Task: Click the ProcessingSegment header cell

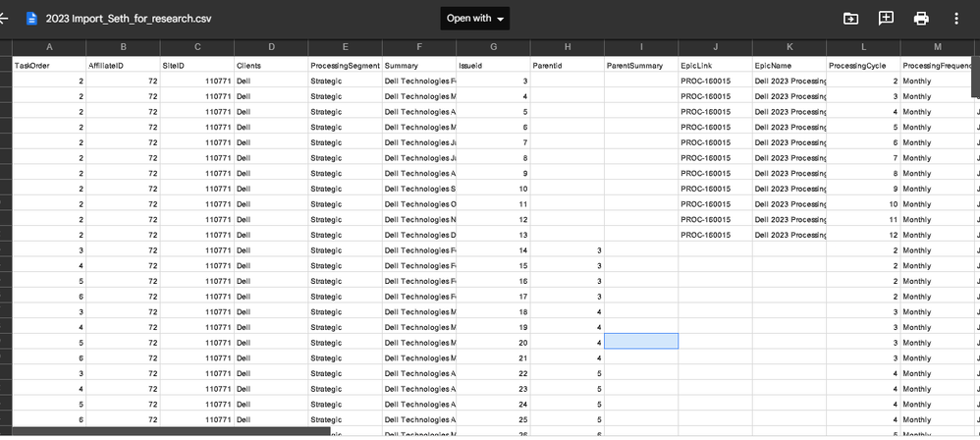Action: pos(345,65)
